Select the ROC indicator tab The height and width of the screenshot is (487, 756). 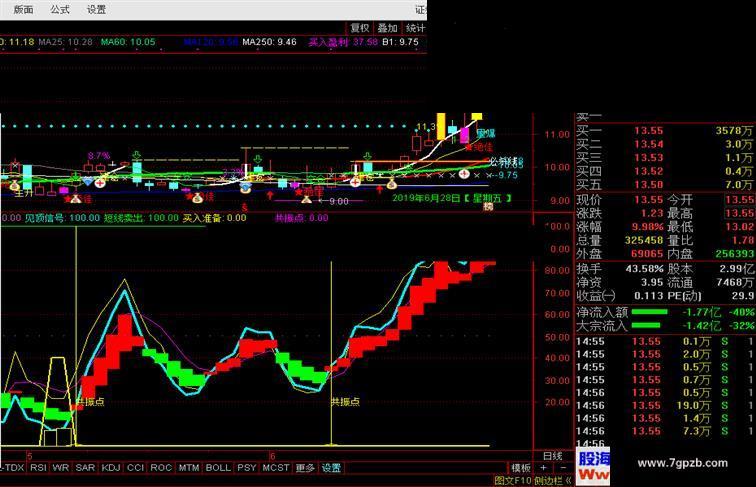161,468
